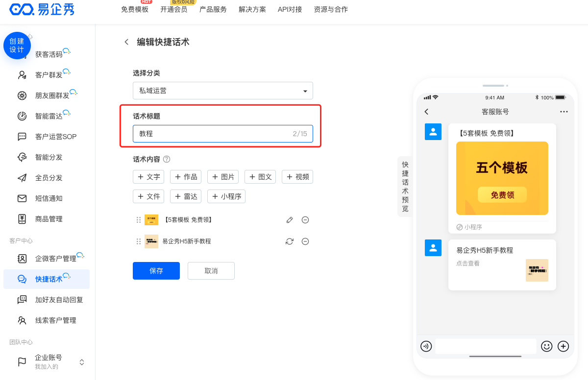Screen dimensions: 588x380
Task: Open the 产品服务 menu
Action: [x=213, y=9]
